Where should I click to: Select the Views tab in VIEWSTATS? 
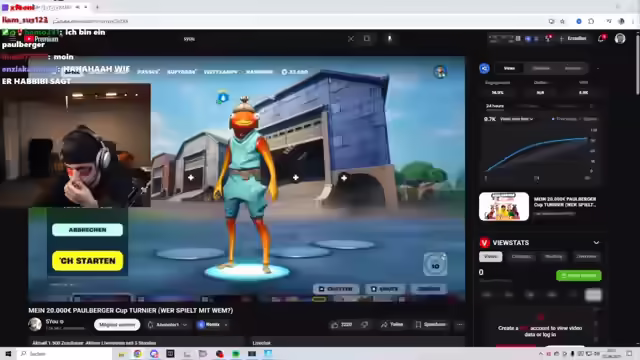coord(491,257)
